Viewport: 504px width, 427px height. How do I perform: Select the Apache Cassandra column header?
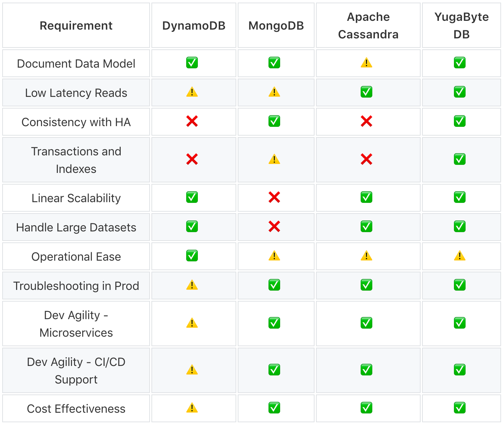coord(368,26)
